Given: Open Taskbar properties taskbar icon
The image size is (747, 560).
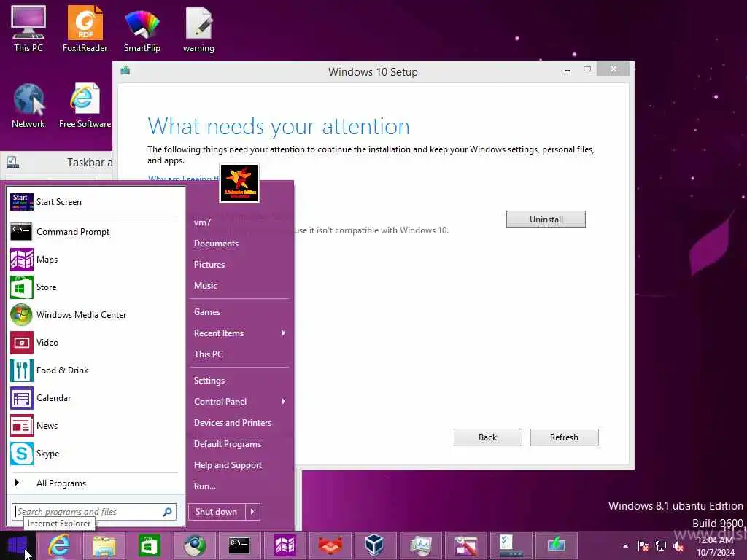Looking at the screenshot, I should pyautogui.click(x=511, y=545).
